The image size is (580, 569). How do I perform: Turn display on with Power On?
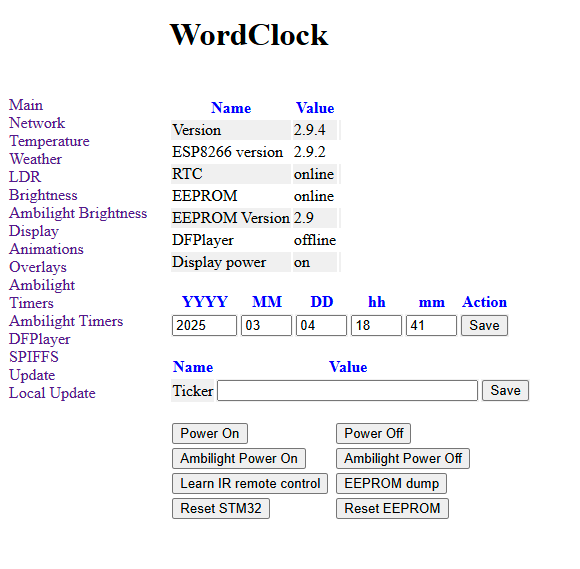(x=210, y=434)
